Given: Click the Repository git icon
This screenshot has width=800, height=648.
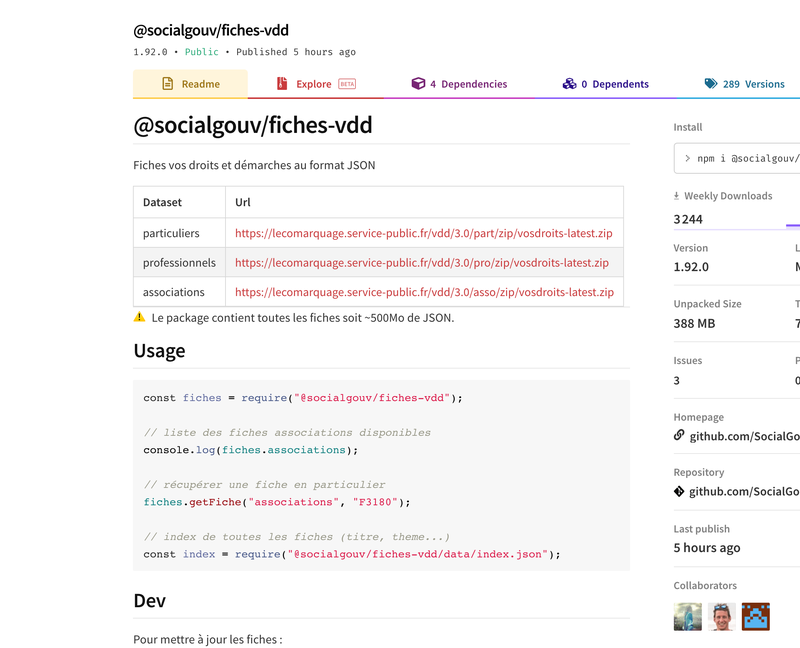Looking at the screenshot, I should (x=680, y=490).
